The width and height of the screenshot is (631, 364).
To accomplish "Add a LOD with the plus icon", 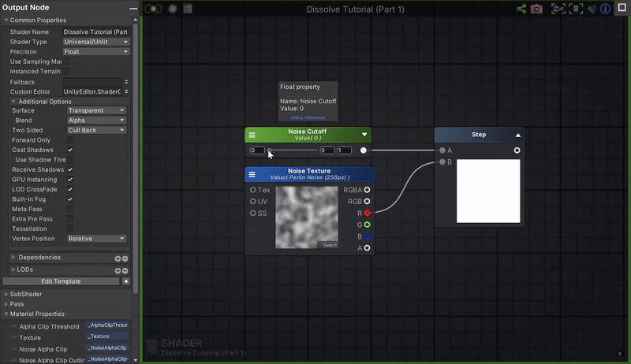I will pyautogui.click(x=118, y=271).
